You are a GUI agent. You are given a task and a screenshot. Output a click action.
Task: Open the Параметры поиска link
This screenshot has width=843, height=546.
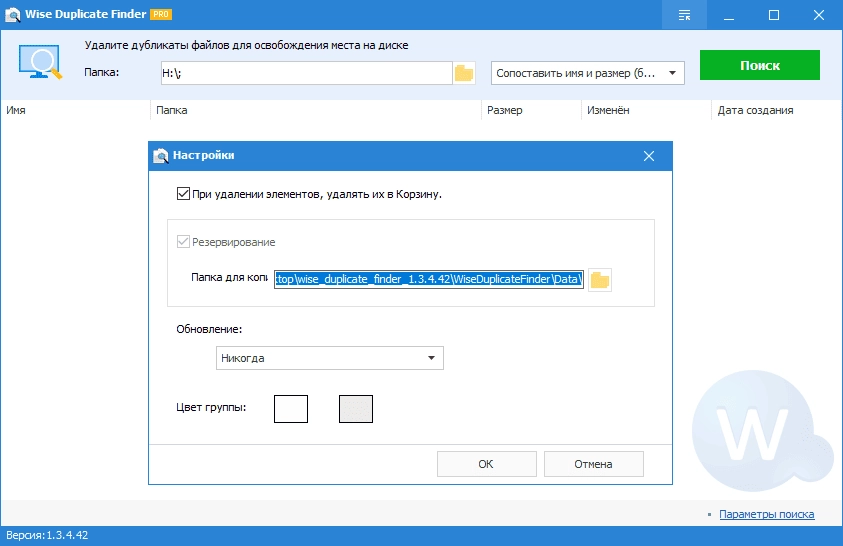coord(767,514)
